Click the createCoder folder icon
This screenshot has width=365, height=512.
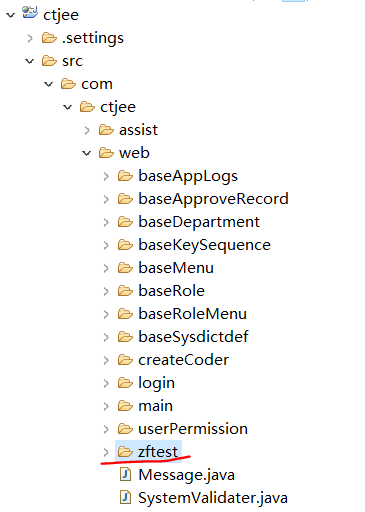click(125, 360)
